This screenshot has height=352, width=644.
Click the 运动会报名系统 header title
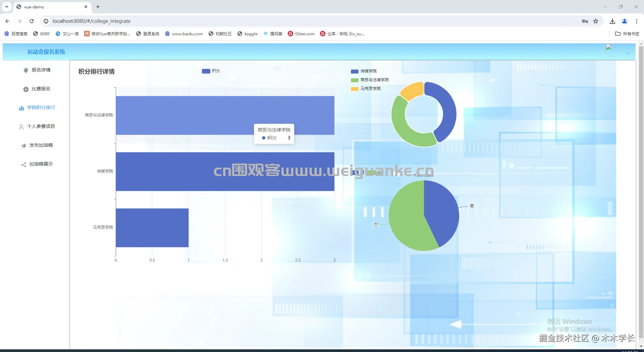coord(46,52)
